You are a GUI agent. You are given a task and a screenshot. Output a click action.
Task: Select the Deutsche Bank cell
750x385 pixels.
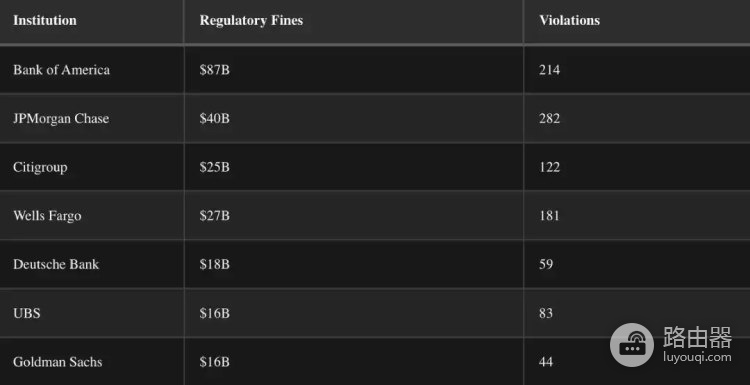(91, 264)
